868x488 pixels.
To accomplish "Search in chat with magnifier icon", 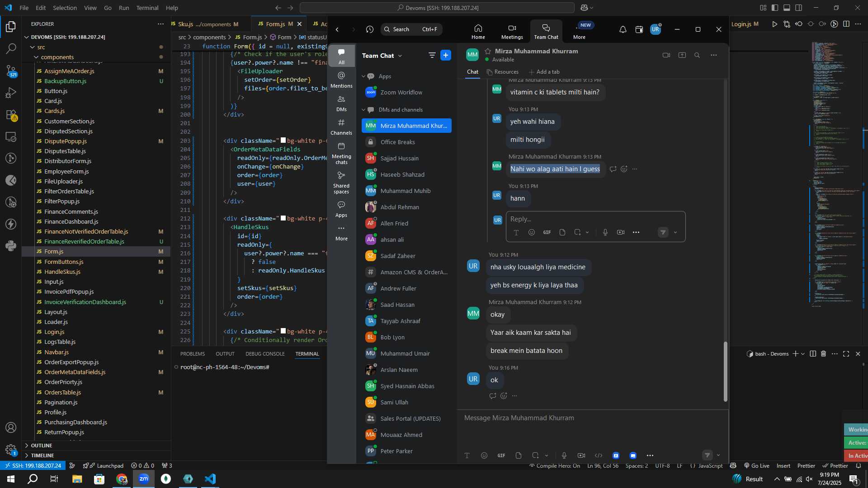I will click(697, 55).
